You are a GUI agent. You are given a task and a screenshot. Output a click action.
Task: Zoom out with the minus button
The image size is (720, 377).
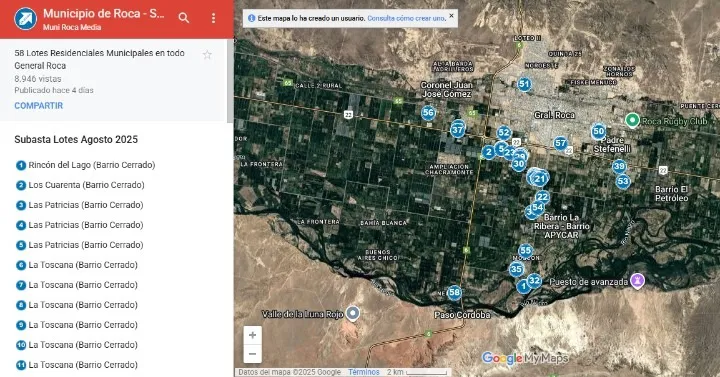tap(253, 354)
